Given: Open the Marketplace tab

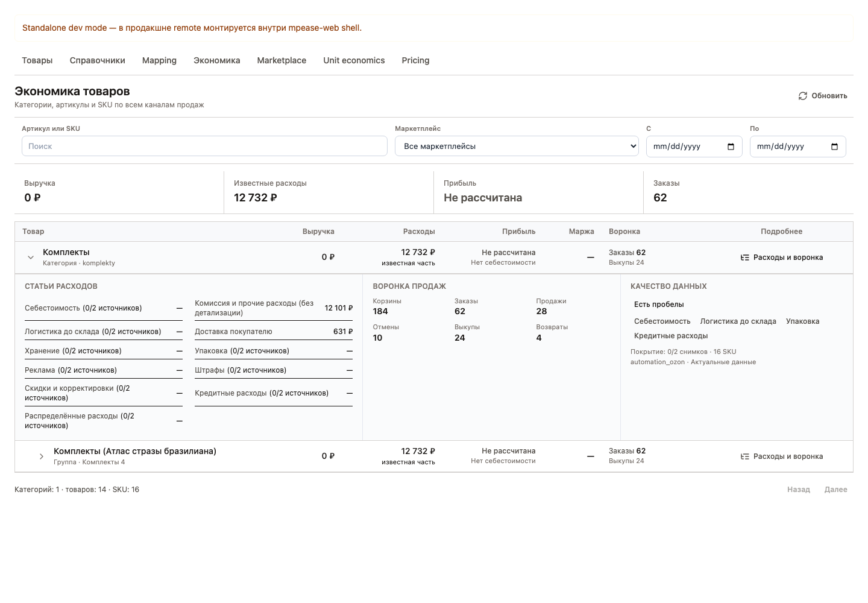Looking at the screenshot, I should 281,60.
